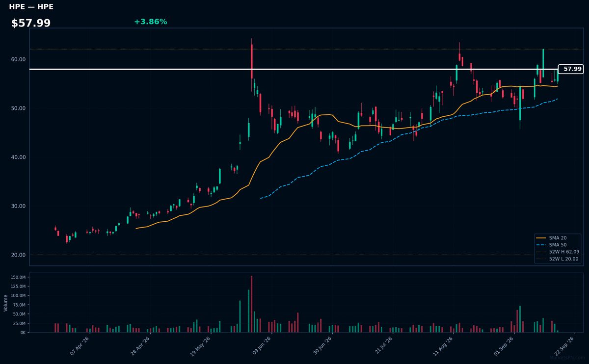Click the 20.00 price axis label
This screenshot has width=589, height=364.
(x=18, y=255)
